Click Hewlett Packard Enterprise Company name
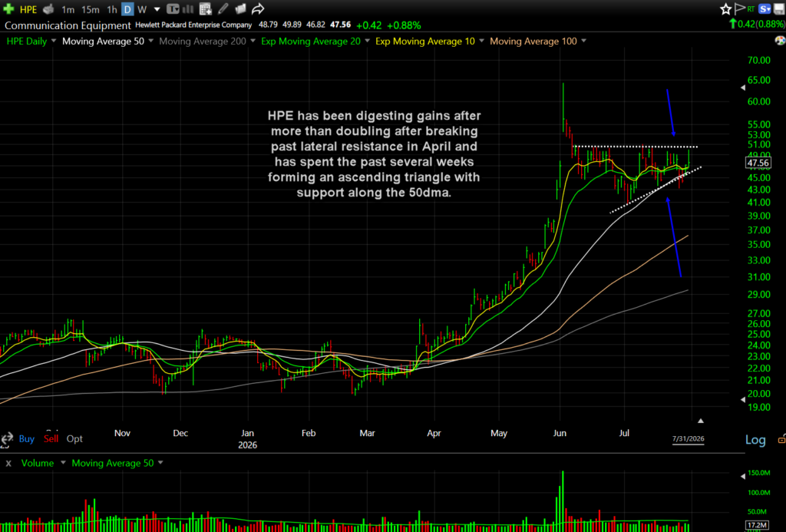The image size is (786, 532). point(193,25)
